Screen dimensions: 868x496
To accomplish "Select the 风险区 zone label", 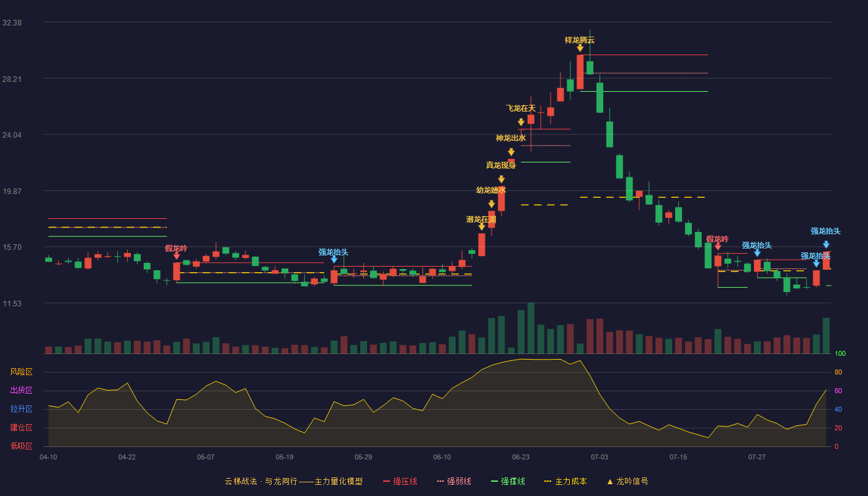I will coord(21,372).
